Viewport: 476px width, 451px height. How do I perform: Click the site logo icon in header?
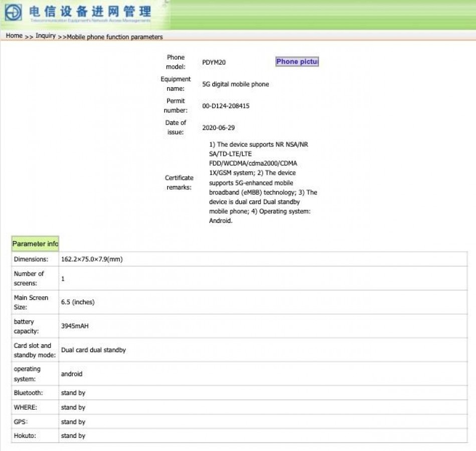(x=13, y=13)
